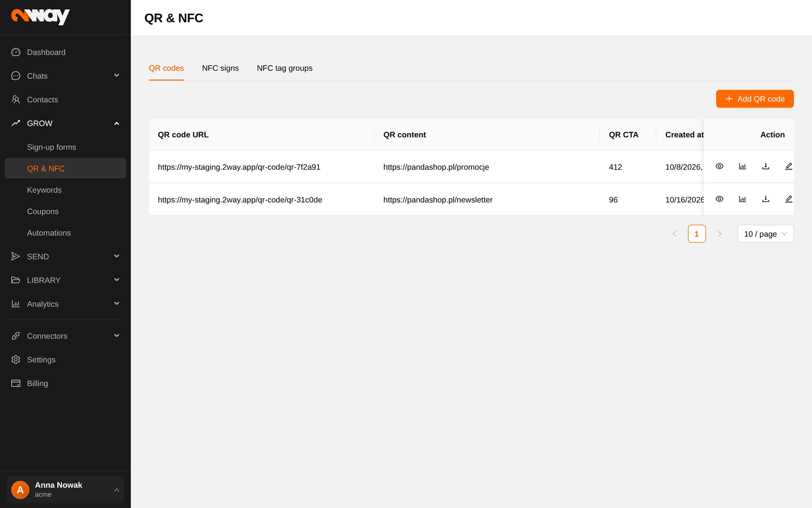
Task: Expand the SEND section
Action: click(x=65, y=257)
